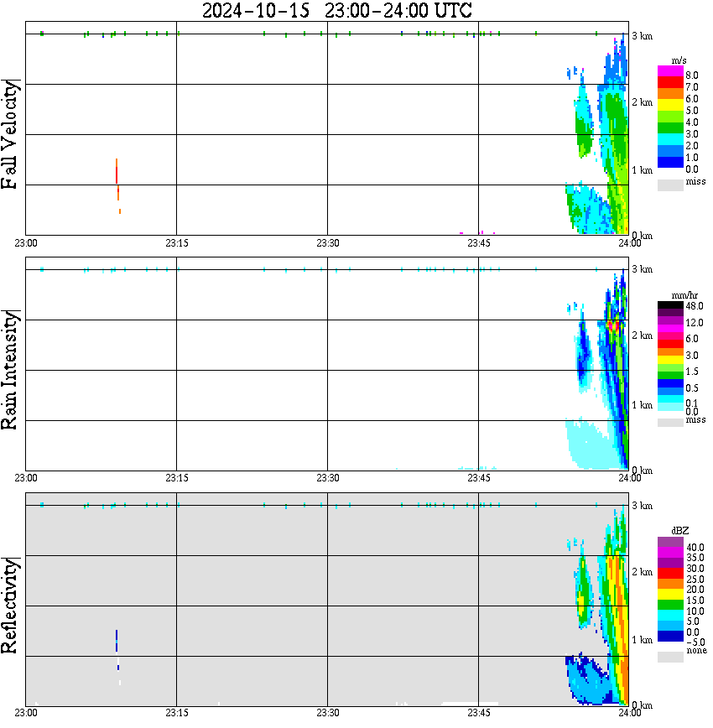Click grey "miss" swatch of Rain Intensity legend
This screenshot has height=728, width=713.
coord(670,422)
